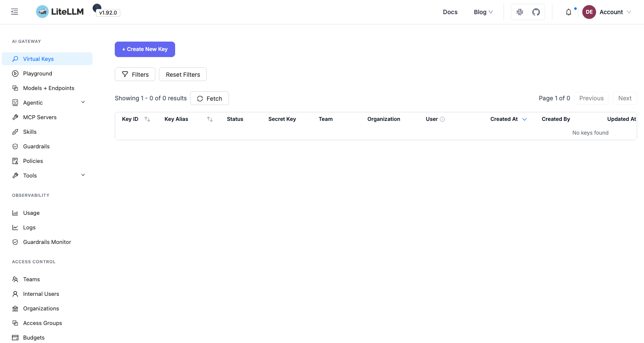Screen dimensions: 644x343
Task: Click the Skills rocket icon
Action: click(x=15, y=132)
